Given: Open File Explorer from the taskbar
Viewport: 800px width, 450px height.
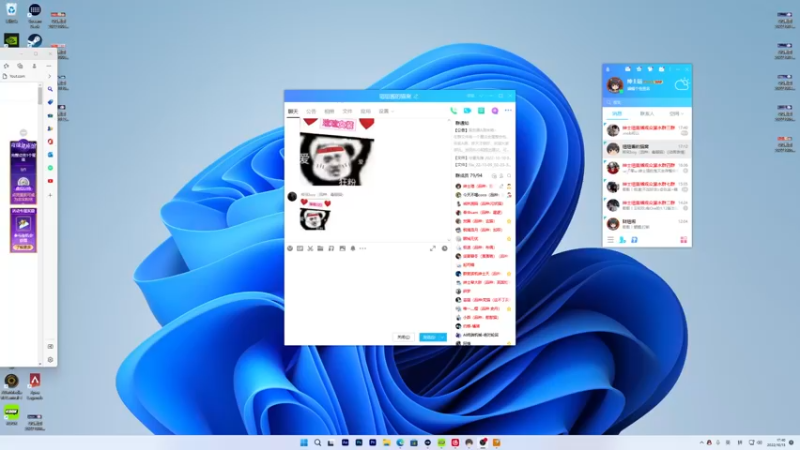Looking at the screenshot, I should (x=386, y=442).
